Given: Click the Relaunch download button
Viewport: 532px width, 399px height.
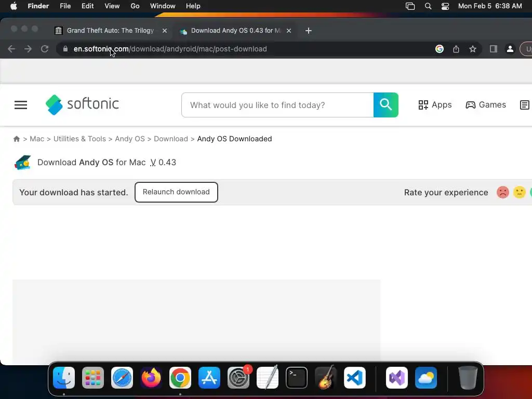Looking at the screenshot, I should tap(176, 192).
